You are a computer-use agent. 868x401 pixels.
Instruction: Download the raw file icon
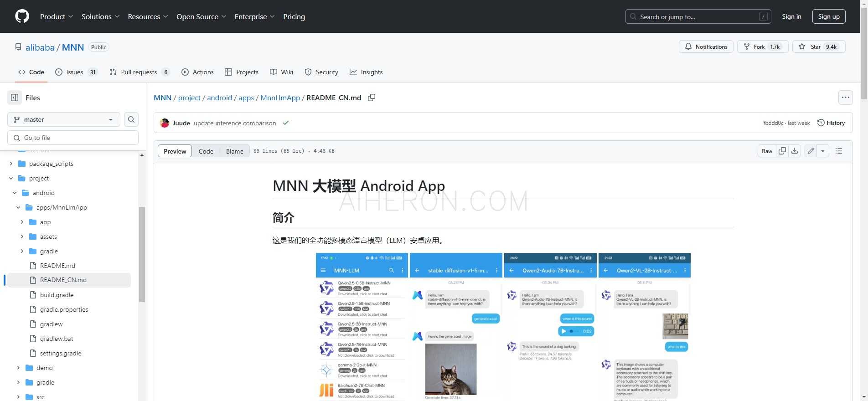point(795,151)
